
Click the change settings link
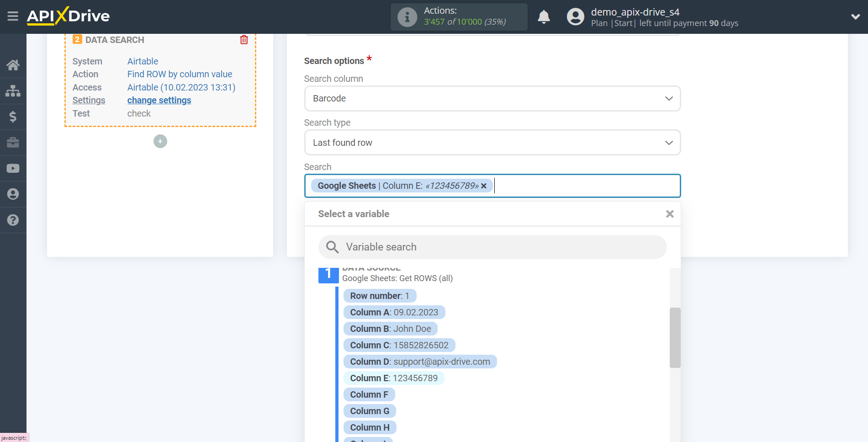159,100
